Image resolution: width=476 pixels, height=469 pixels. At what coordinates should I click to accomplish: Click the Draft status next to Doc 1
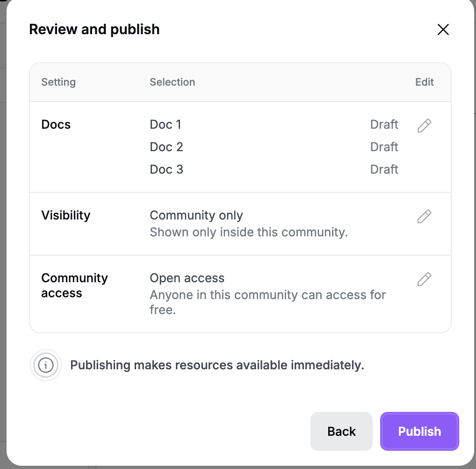click(x=384, y=125)
